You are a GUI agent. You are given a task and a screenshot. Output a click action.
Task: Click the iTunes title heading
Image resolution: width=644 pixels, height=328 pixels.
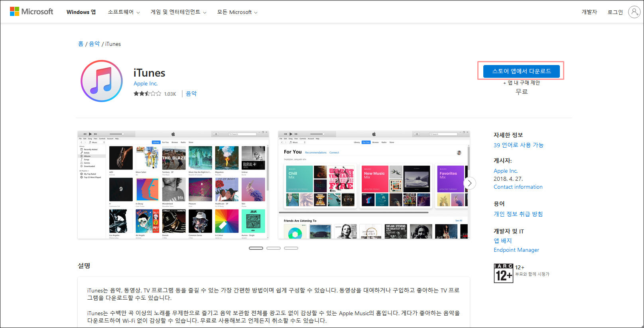tap(149, 73)
